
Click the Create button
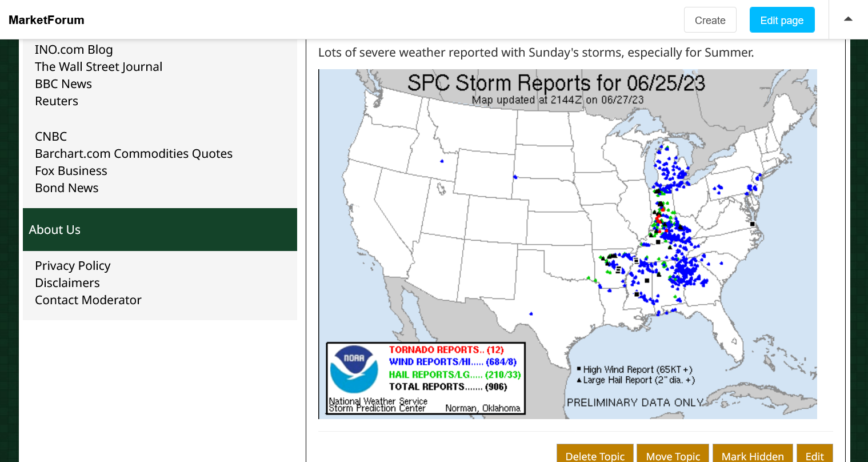[710, 20]
